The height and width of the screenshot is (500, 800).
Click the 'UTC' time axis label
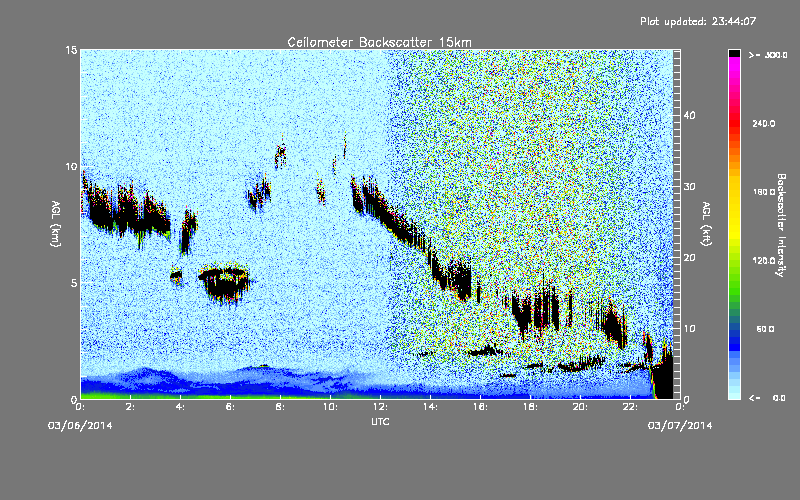coord(380,421)
